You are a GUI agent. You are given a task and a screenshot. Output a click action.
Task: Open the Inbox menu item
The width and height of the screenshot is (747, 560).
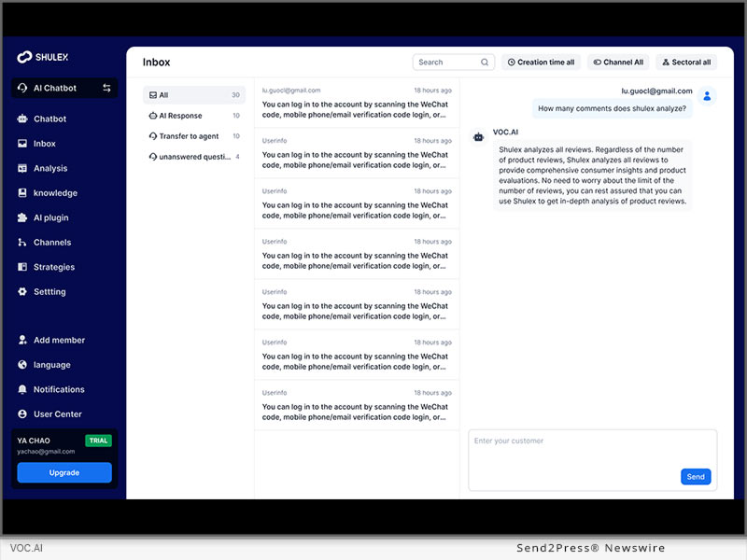45,144
